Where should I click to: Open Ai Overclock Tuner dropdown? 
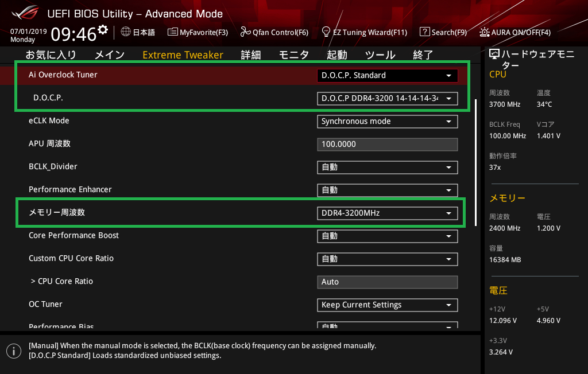click(388, 75)
